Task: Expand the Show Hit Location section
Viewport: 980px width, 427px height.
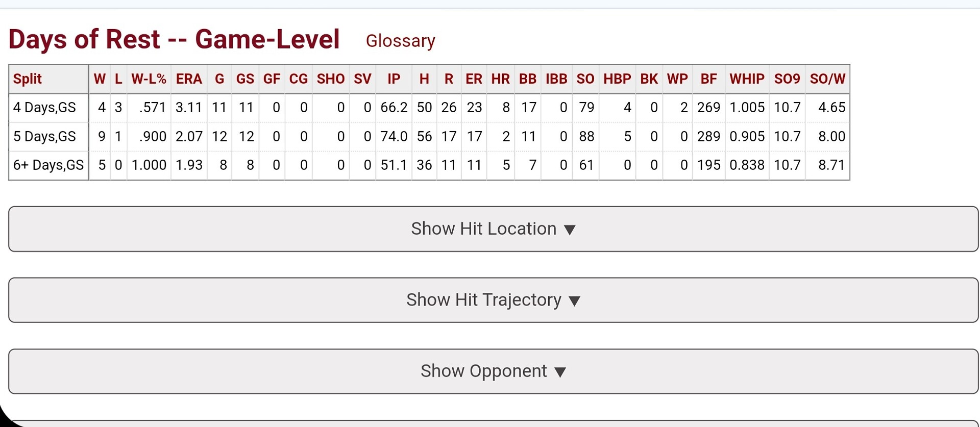Action: click(493, 229)
